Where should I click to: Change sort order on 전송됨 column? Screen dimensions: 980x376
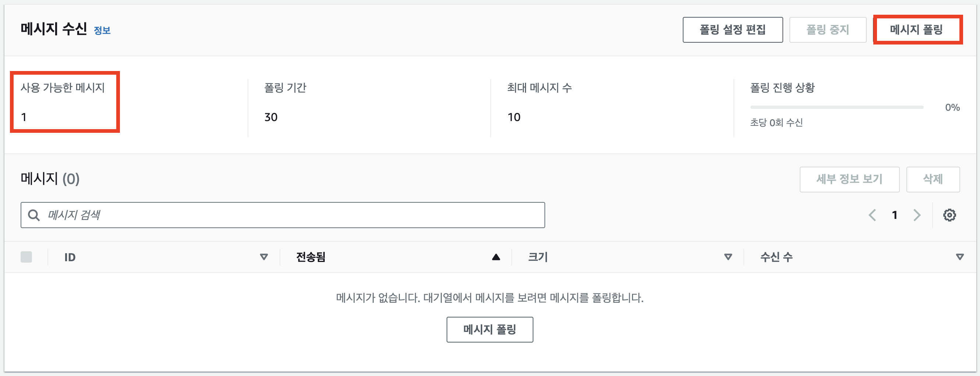coord(496,257)
